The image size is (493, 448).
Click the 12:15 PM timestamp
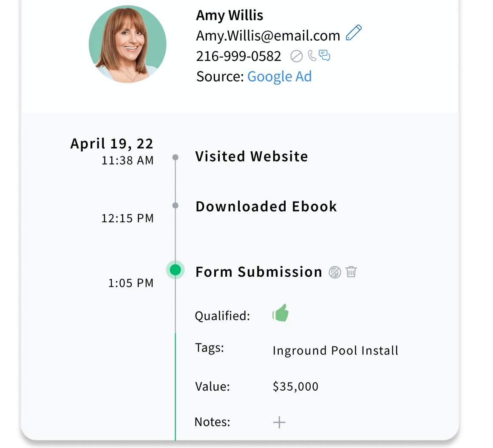coord(127,218)
